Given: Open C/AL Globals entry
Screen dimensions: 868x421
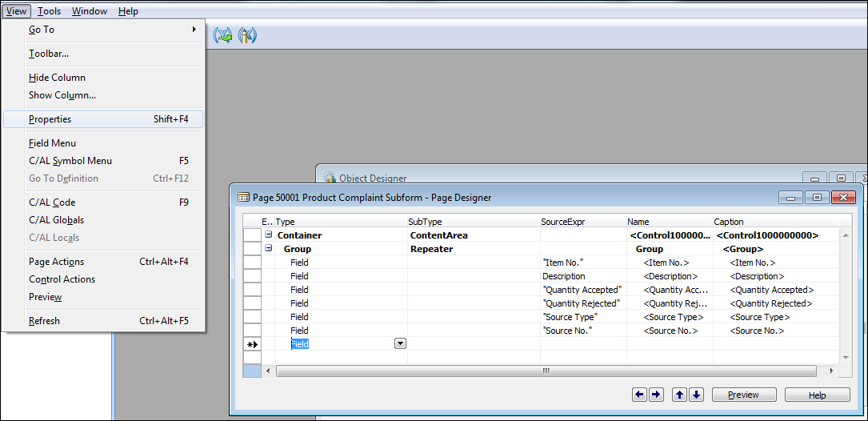Looking at the screenshot, I should [x=103, y=220].
